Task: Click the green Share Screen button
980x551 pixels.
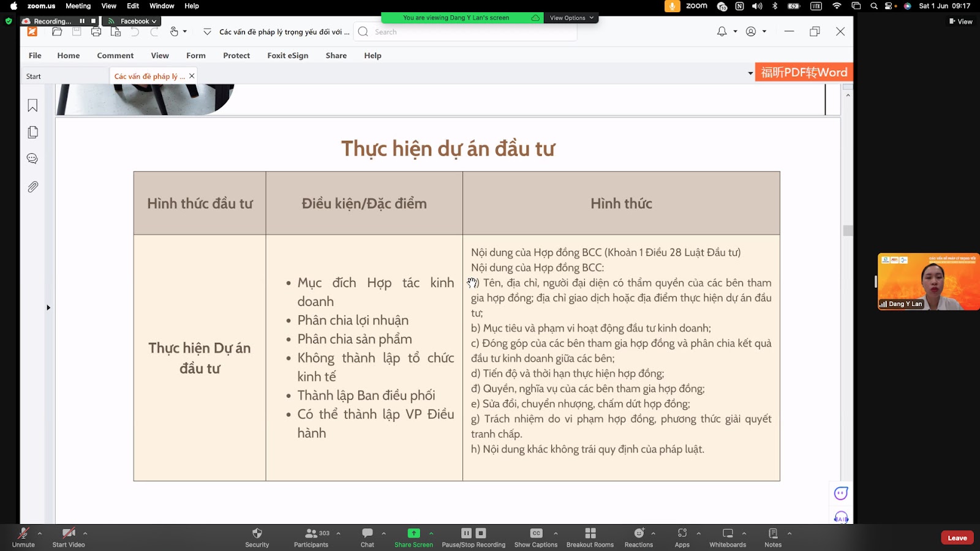Action: 414,537
